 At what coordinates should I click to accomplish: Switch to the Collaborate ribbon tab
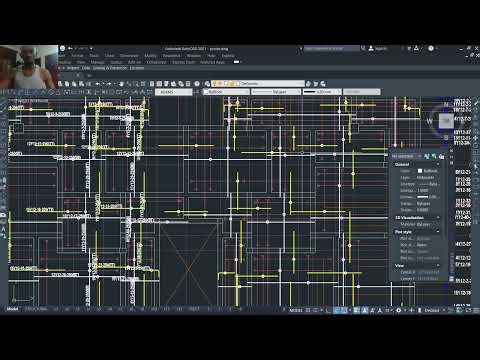coord(156,62)
